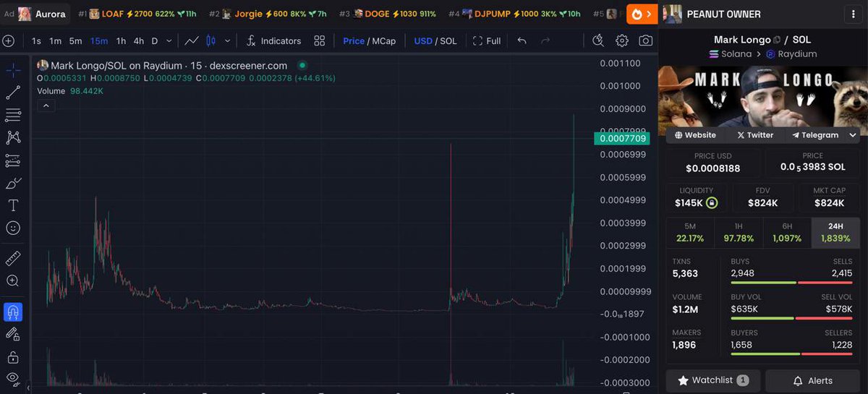
Task: Open the trending fire icon button
Action: (x=642, y=14)
